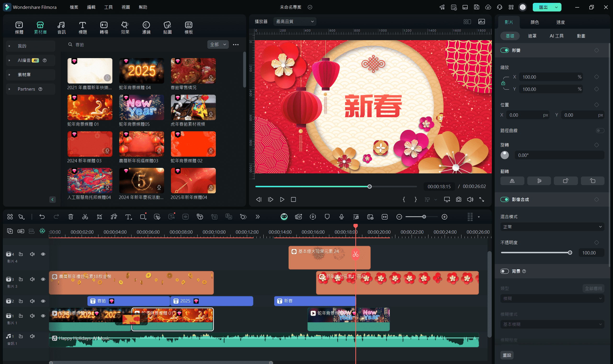This screenshot has height=364, width=613.
Task: Toggle the 形變 transform switch
Action: (505, 50)
